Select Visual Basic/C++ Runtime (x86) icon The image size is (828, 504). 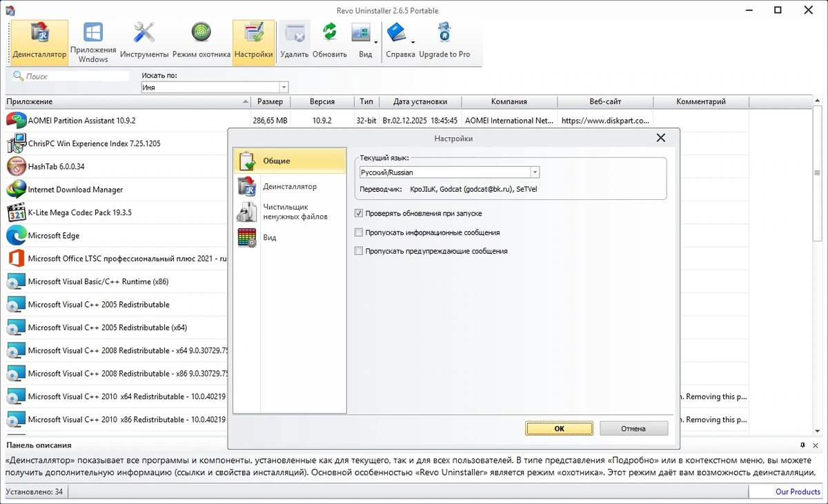click(x=17, y=281)
